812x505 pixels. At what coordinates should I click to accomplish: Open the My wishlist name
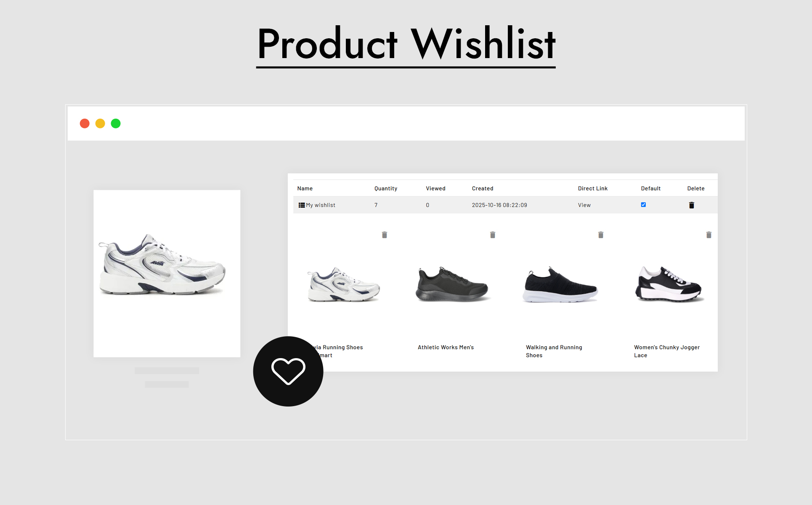tap(321, 205)
